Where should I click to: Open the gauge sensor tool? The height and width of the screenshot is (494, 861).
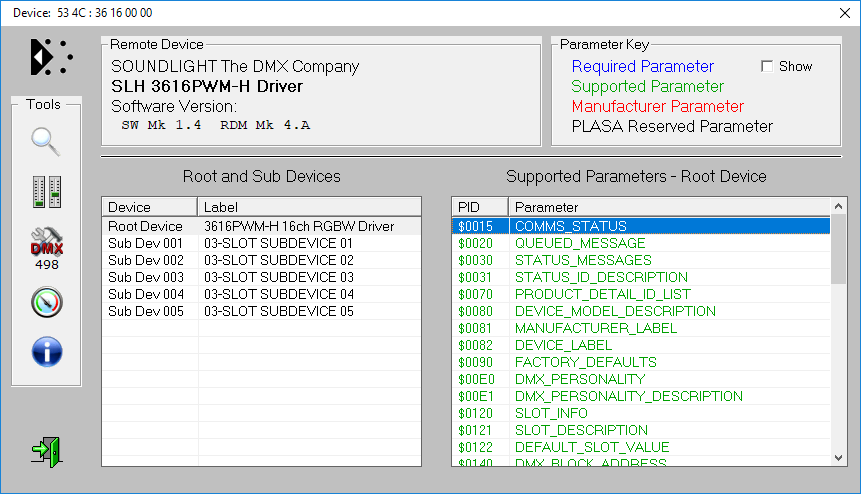[46, 302]
